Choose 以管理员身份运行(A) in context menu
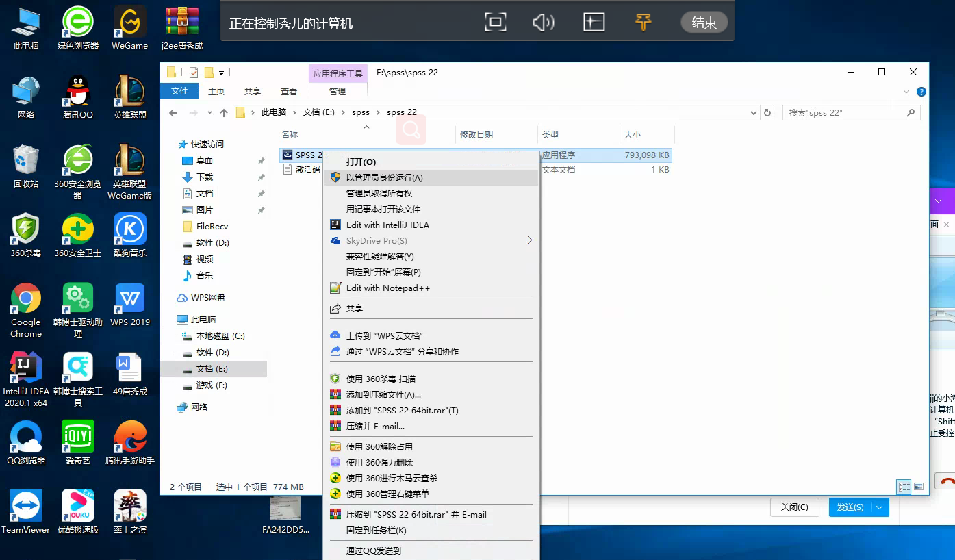 pyautogui.click(x=431, y=177)
